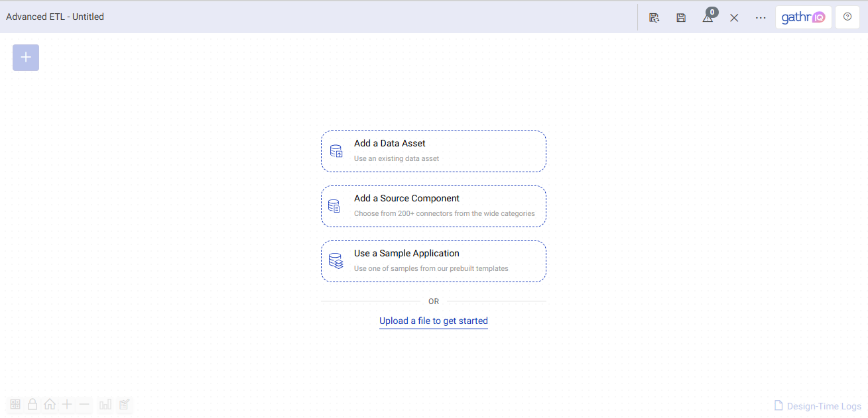Screen dimensions: 868x418
Task: Pick the Use a Sample Application option
Action: [433, 261]
